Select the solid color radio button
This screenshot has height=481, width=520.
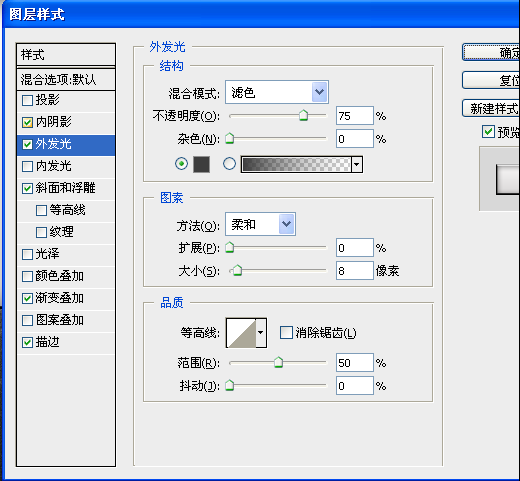(x=181, y=164)
